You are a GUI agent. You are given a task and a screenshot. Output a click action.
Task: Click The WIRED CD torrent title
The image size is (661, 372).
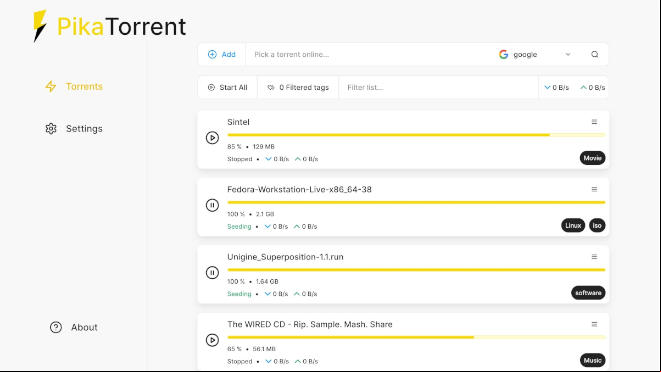point(309,324)
